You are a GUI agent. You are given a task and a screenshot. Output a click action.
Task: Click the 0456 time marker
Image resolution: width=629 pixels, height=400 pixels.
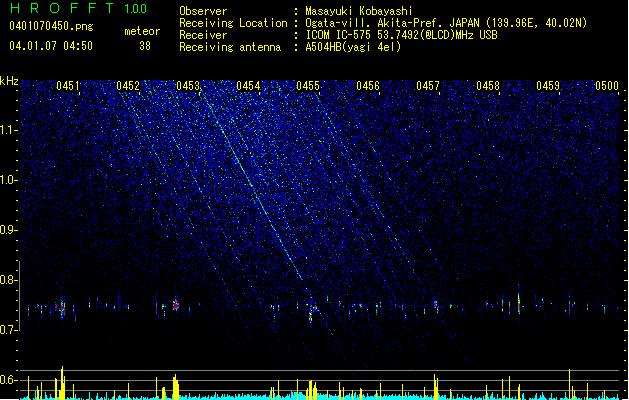[368, 86]
